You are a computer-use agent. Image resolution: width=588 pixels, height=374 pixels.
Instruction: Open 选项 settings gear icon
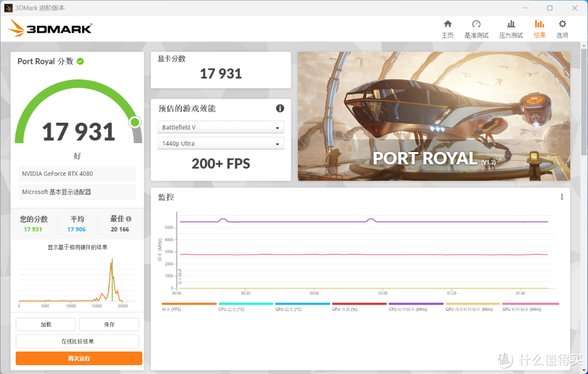(562, 24)
